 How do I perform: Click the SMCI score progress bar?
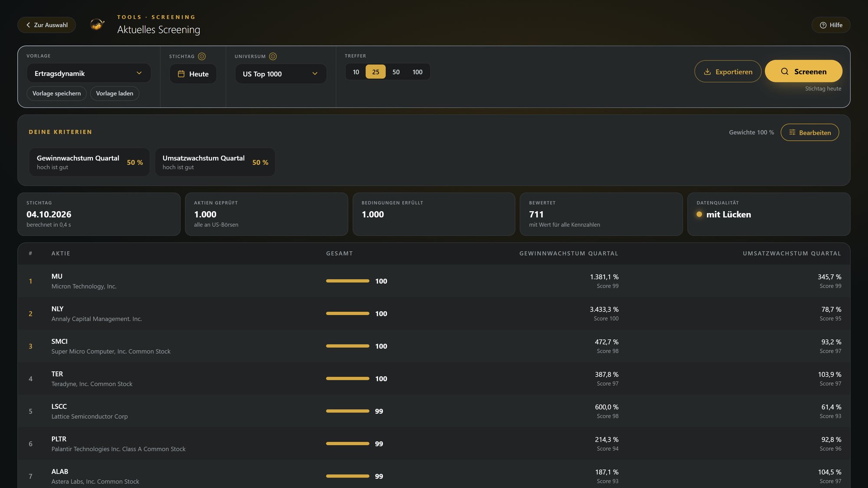(x=348, y=346)
